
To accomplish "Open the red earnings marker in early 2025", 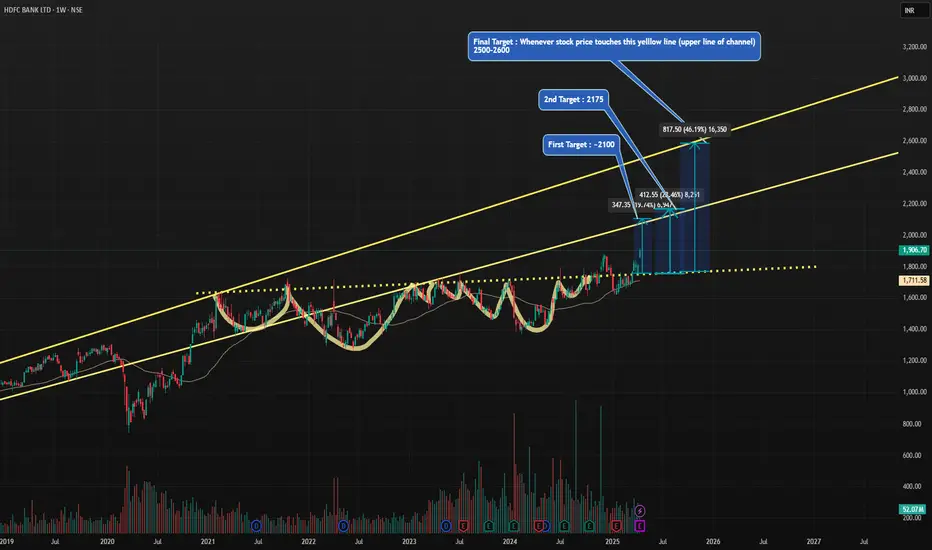I will pos(616,526).
